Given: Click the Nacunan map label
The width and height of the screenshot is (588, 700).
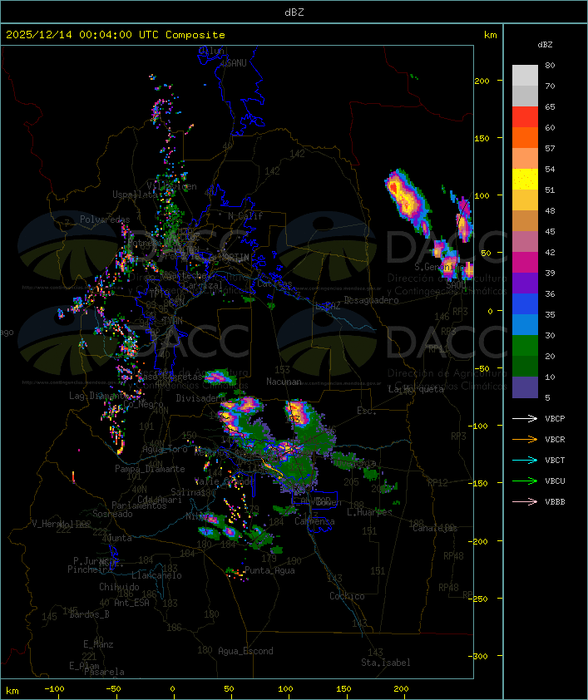Looking at the screenshot, I should [x=284, y=382].
